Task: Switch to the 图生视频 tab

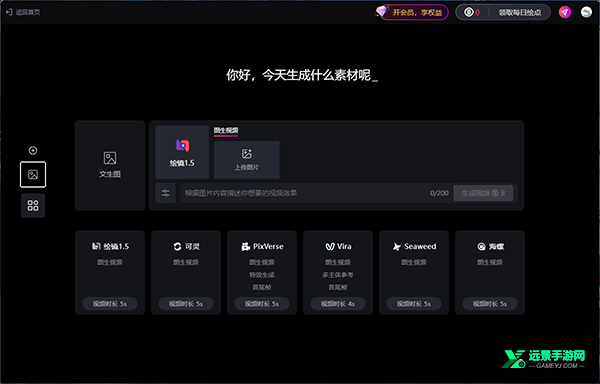Action: 226,131
